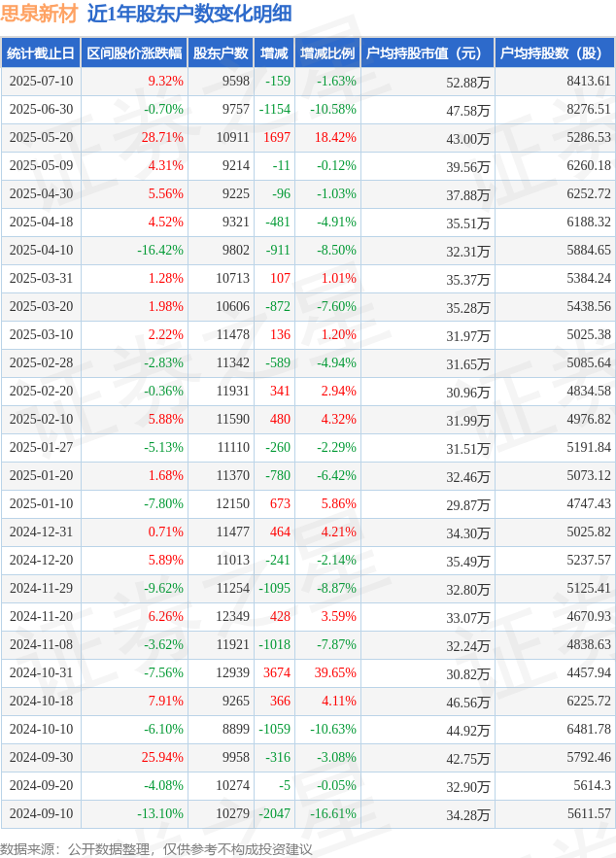Click the 39.65% change ratio cell
The width and height of the screenshot is (616, 858).
pos(335,672)
